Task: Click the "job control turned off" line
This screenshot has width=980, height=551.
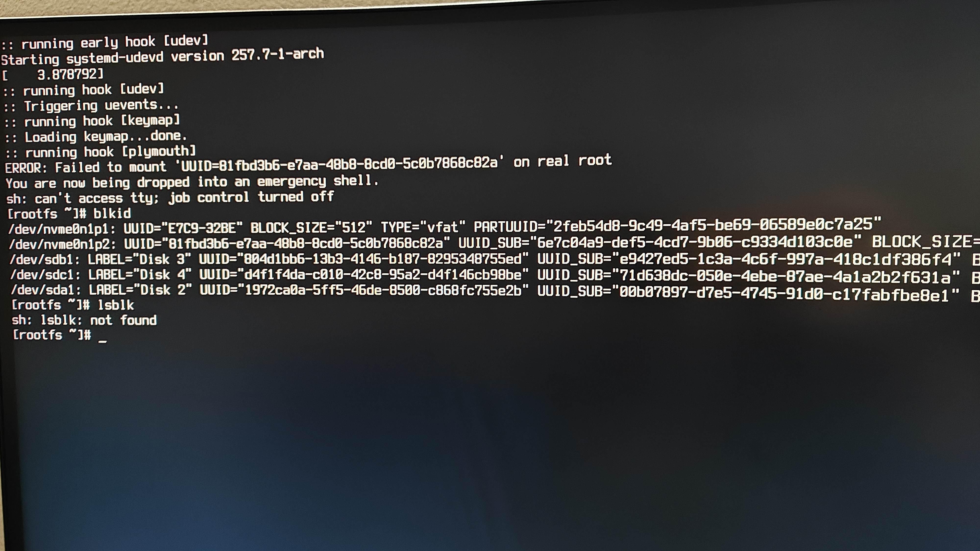Action: tap(251, 197)
